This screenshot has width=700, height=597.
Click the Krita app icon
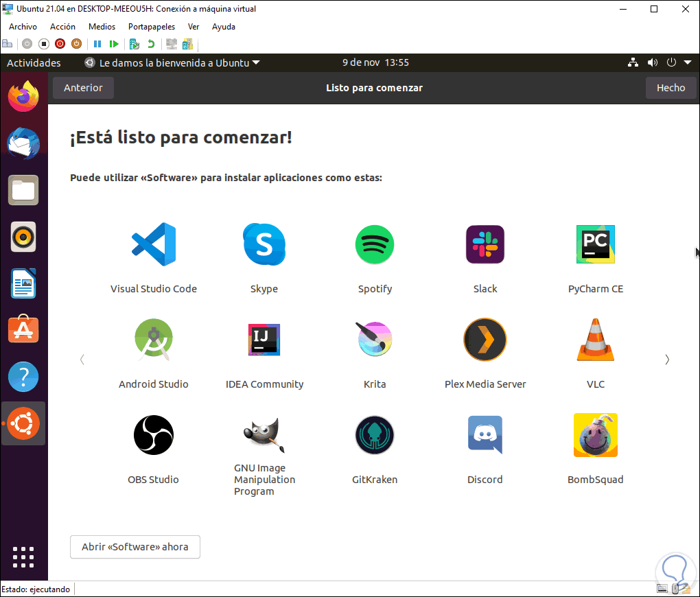[x=375, y=339]
